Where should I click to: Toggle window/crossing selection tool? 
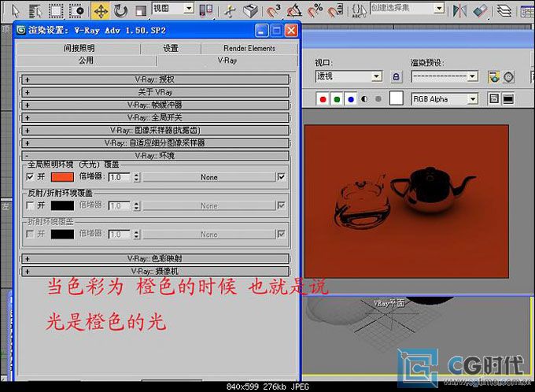click(76, 10)
